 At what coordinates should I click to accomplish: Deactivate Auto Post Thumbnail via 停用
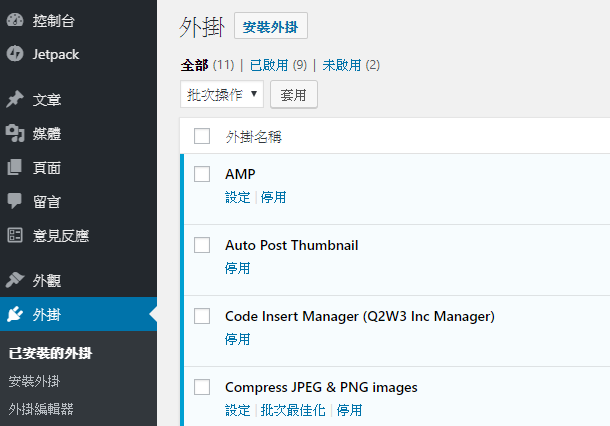237,268
